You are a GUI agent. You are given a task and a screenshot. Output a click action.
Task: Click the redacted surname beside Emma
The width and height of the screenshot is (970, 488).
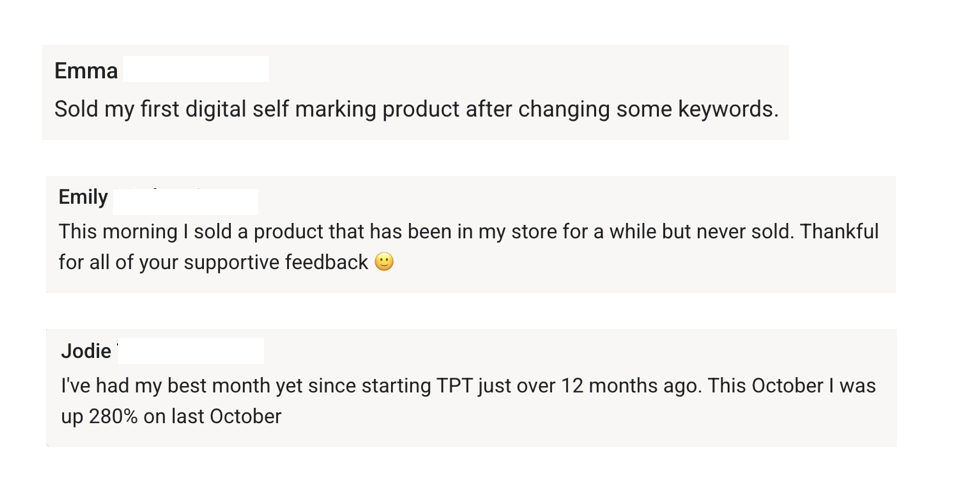195,70
